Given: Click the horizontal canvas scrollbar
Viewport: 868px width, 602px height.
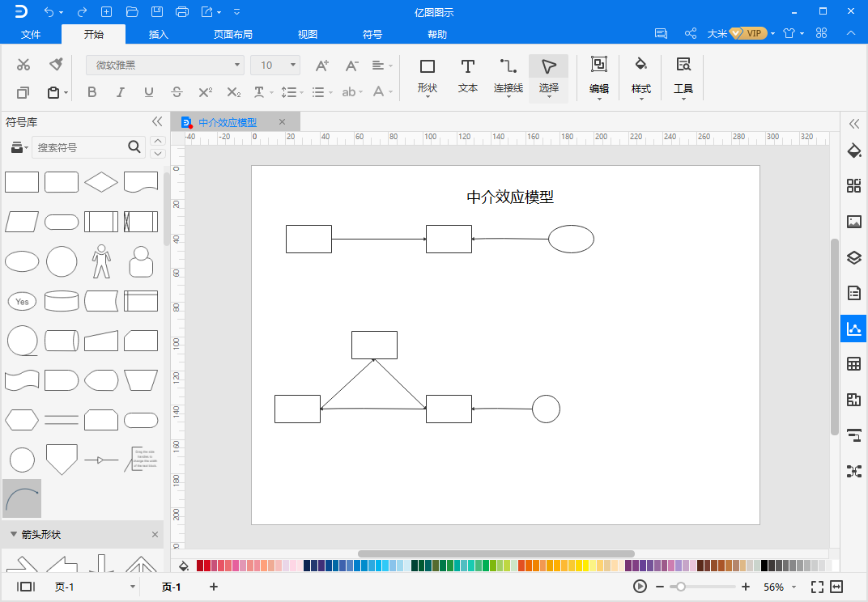Looking at the screenshot, I should tap(496, 553).
